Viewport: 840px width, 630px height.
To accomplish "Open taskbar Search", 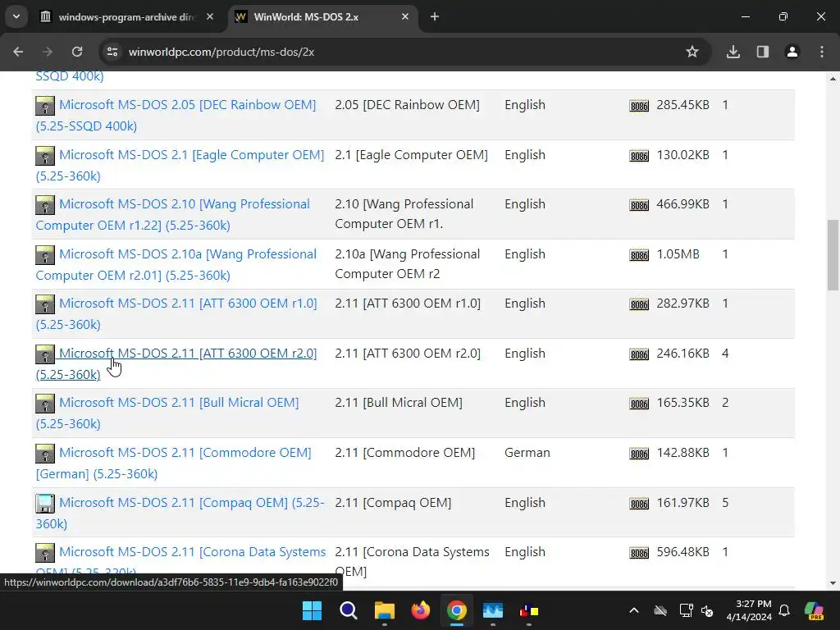I will point(348,610).
